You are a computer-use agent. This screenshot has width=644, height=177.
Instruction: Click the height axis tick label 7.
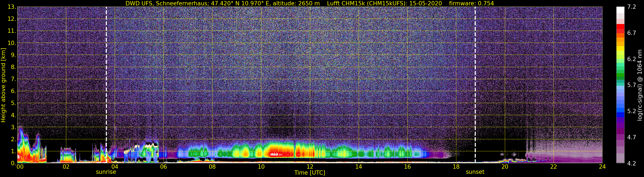click(13, 79)
